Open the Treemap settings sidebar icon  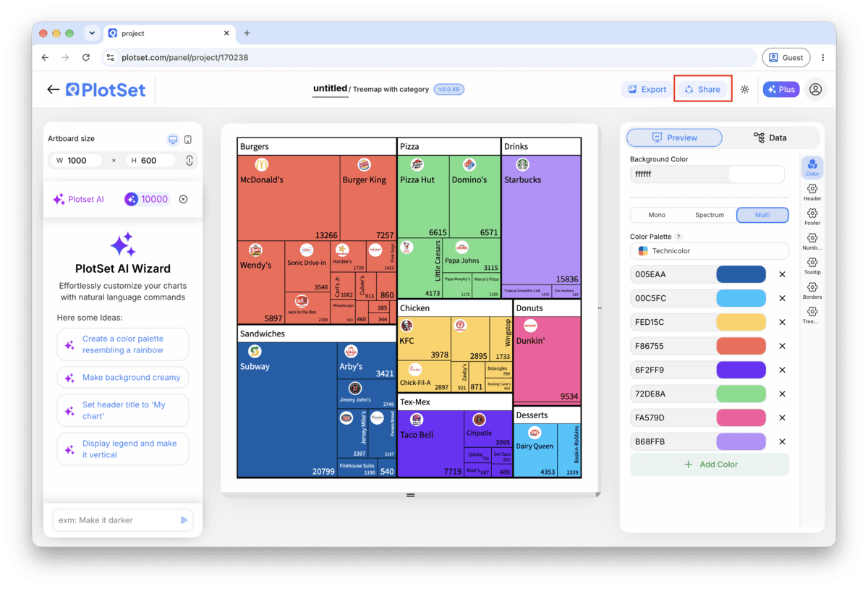[812, 315]
